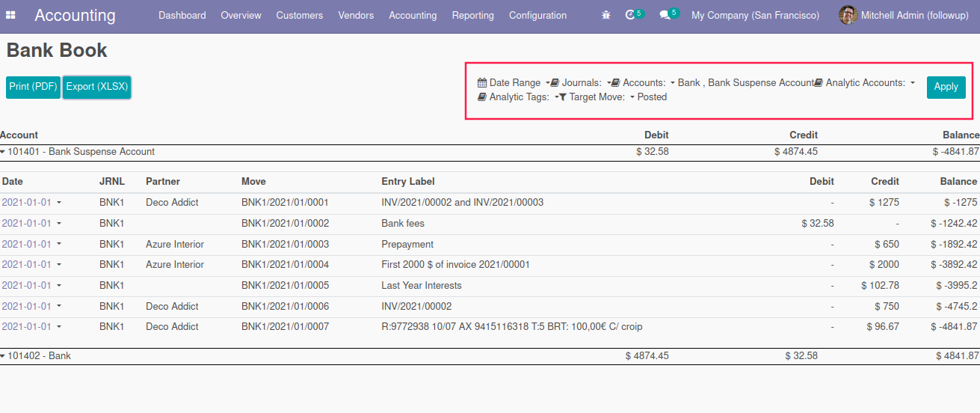Click the Export (XLSX) button
Viewport: 980px width, 413px height.
(97, 87)
